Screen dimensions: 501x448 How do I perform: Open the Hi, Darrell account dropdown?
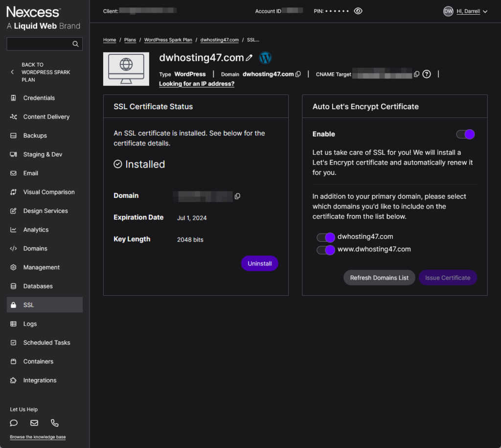(x=472, y=12)
